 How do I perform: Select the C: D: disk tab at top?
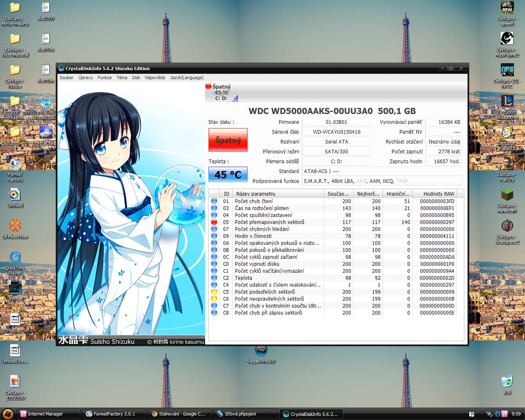(x=221, y=92)
